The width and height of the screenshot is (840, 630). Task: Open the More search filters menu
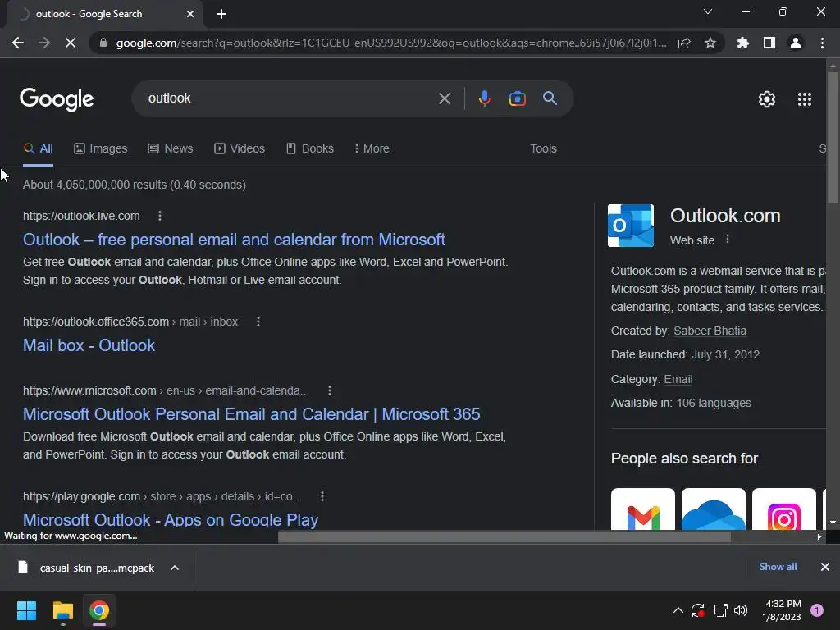[372, 148]
